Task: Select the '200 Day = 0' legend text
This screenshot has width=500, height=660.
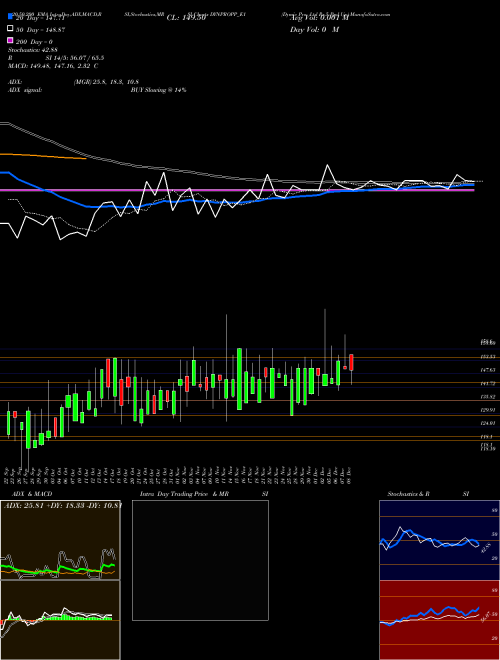Action: coord(34,42)
